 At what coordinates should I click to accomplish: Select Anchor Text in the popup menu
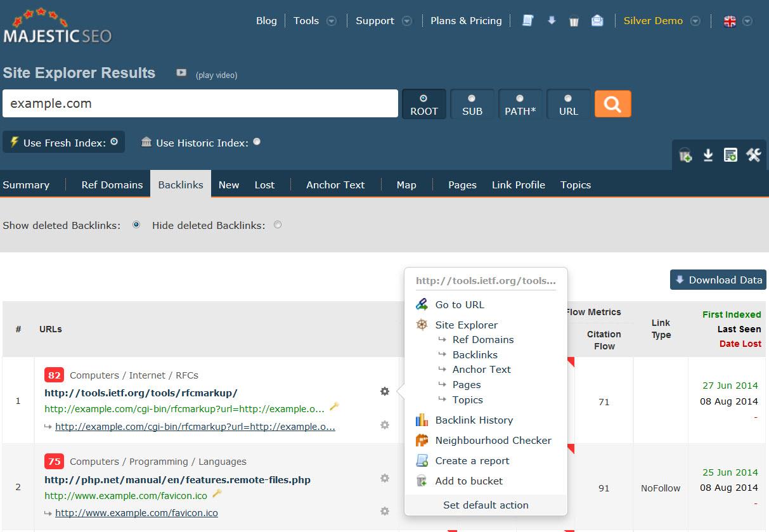click(482, 370)
